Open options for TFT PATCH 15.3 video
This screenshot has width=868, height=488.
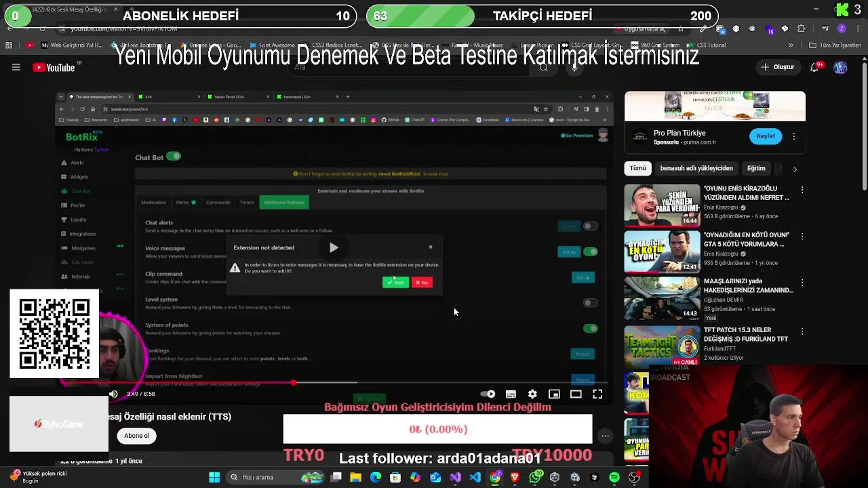802,331
